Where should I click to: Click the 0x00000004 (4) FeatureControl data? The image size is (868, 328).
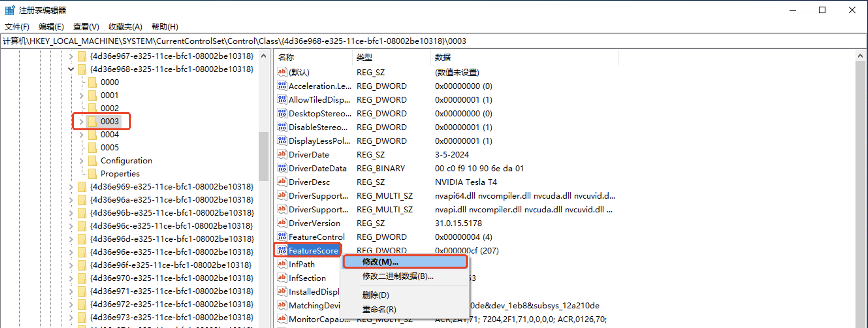[x=463, y=237]
